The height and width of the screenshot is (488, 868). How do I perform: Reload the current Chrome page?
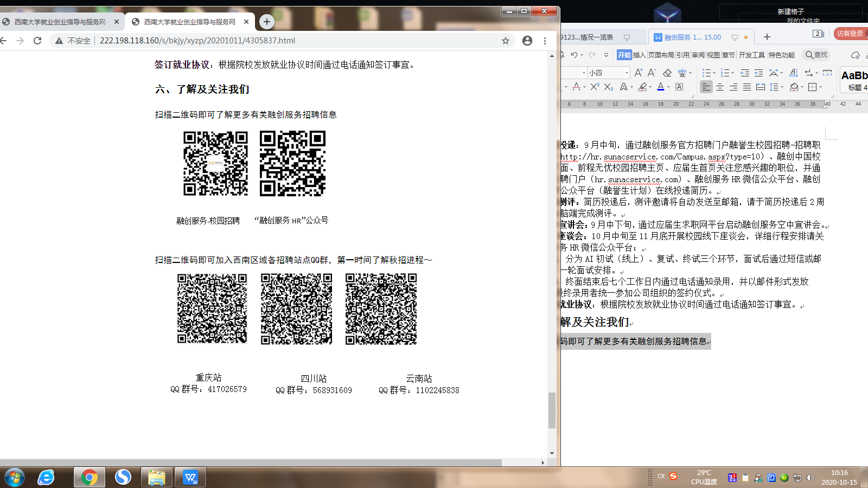[x=37, y=41]
